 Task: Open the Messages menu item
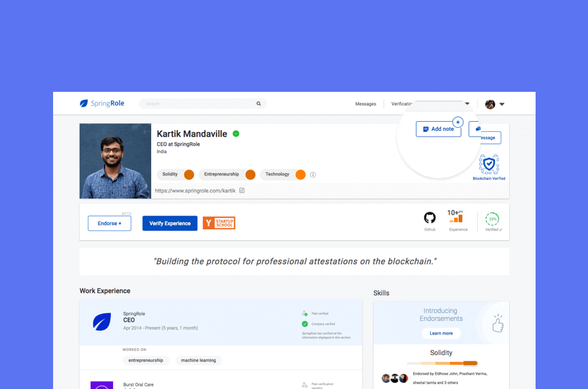pyautogui.click(x=365, y=104)
